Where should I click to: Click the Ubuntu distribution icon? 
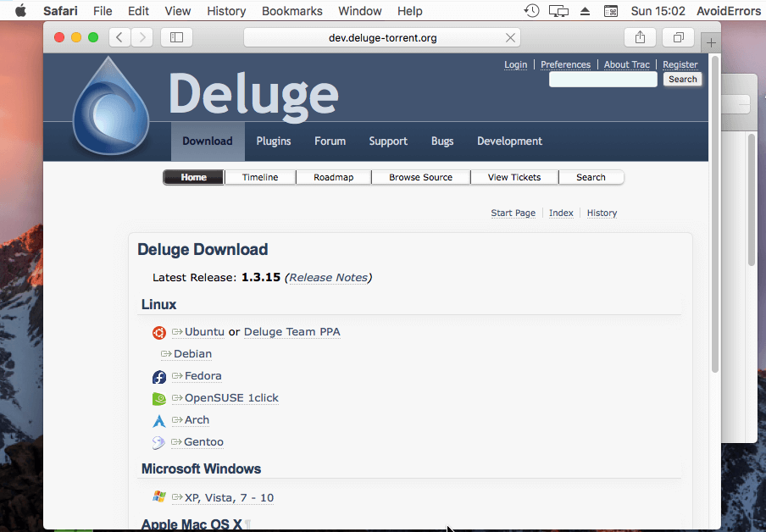(158, 332)
